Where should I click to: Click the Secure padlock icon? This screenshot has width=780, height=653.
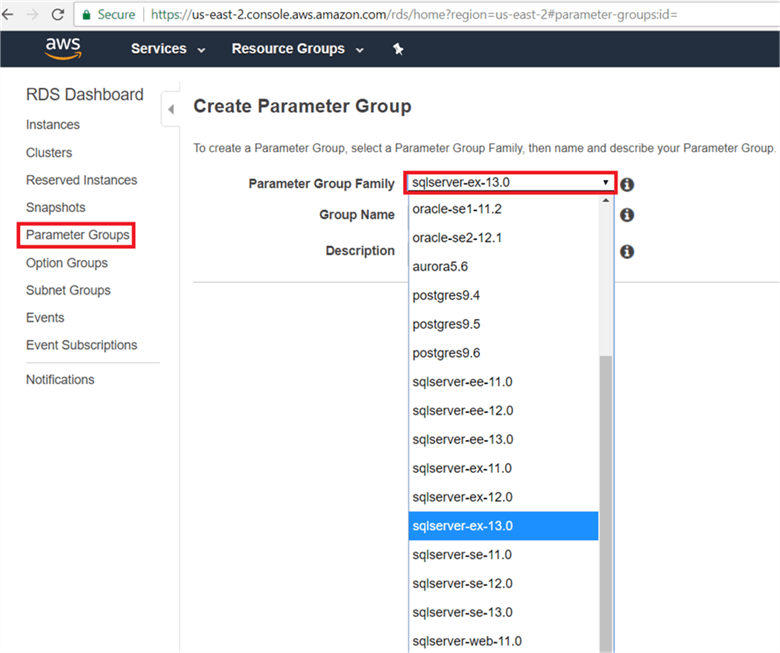pos(87,15)
